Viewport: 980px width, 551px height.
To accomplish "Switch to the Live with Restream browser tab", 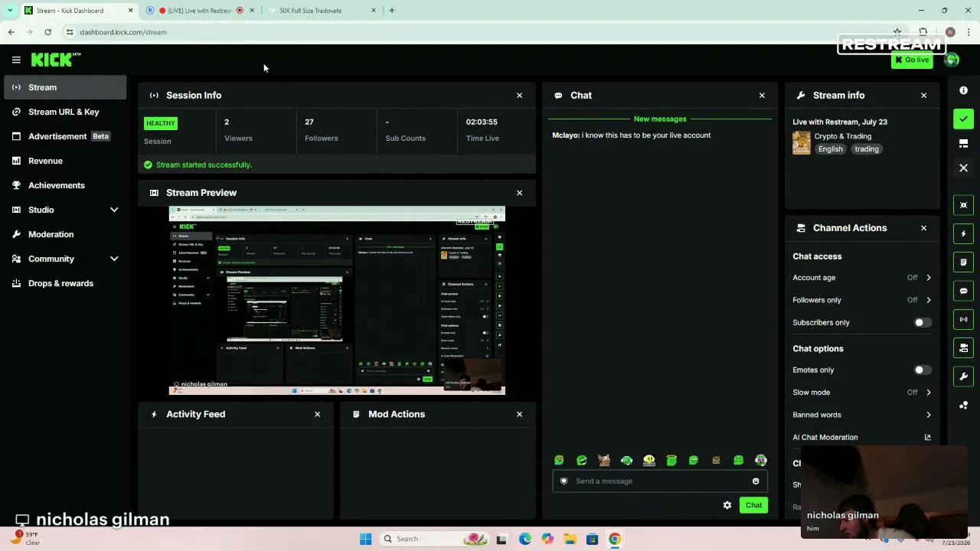I will (x=201, y=11).
